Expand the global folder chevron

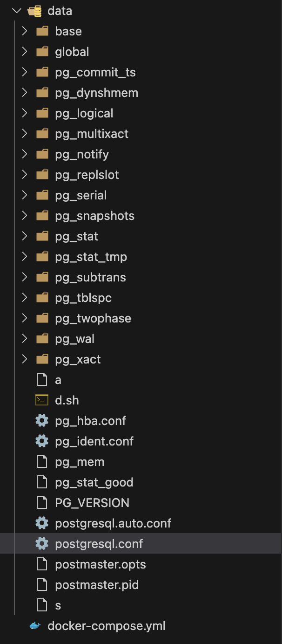click(25, 52)
